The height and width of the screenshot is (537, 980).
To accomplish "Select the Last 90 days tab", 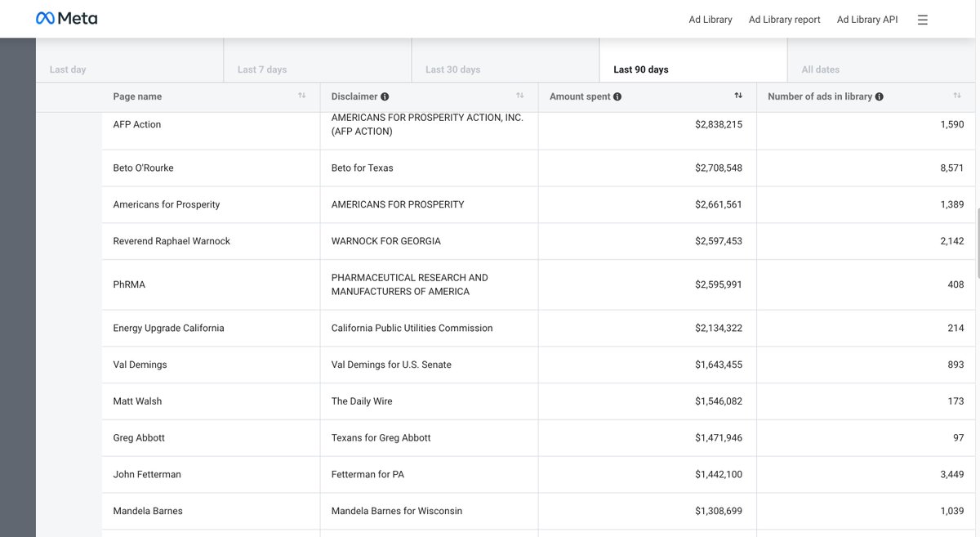I will coord(693,60).
